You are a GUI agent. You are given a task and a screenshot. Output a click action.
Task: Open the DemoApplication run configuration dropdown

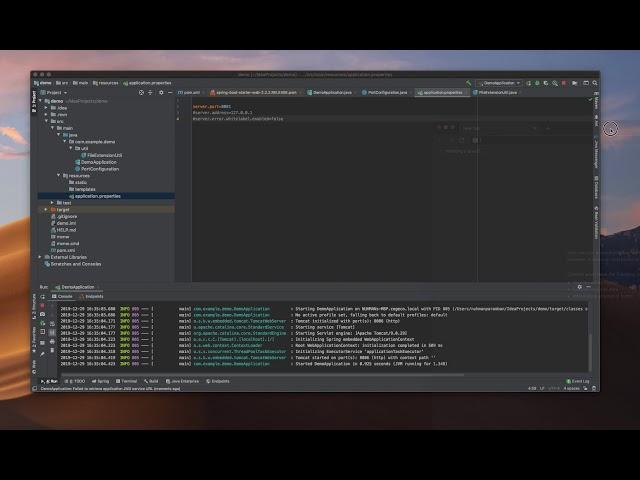[x=499, y=83]
